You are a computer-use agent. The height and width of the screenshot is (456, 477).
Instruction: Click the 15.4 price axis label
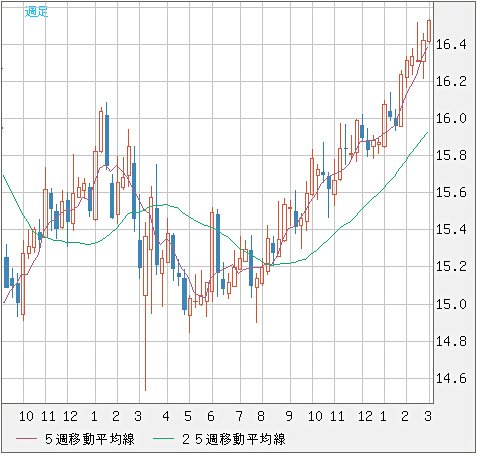coord(451,229)
